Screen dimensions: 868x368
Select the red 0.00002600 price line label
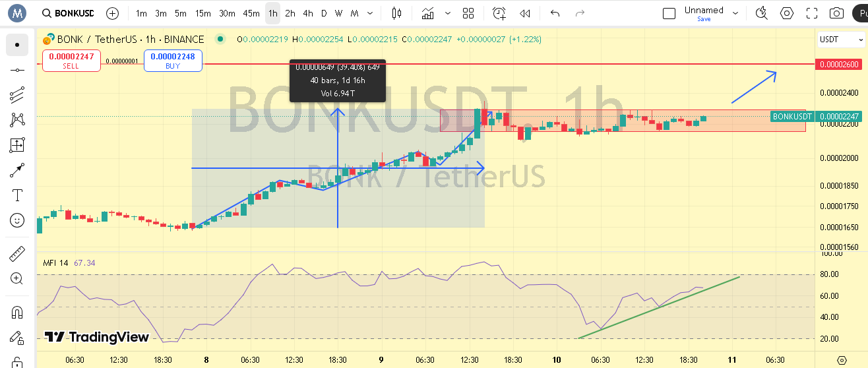click(x=840, y=64)
